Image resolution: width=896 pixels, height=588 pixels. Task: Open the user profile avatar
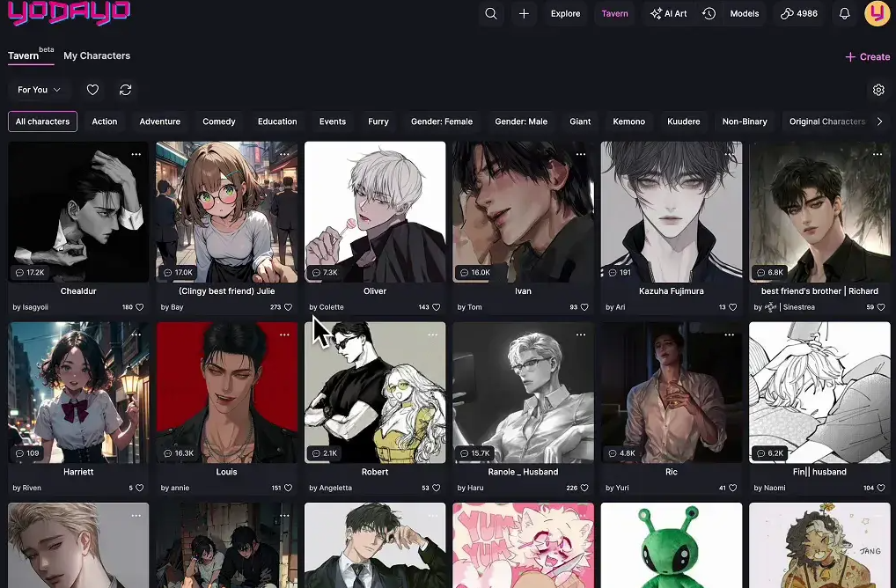point(877,13)
